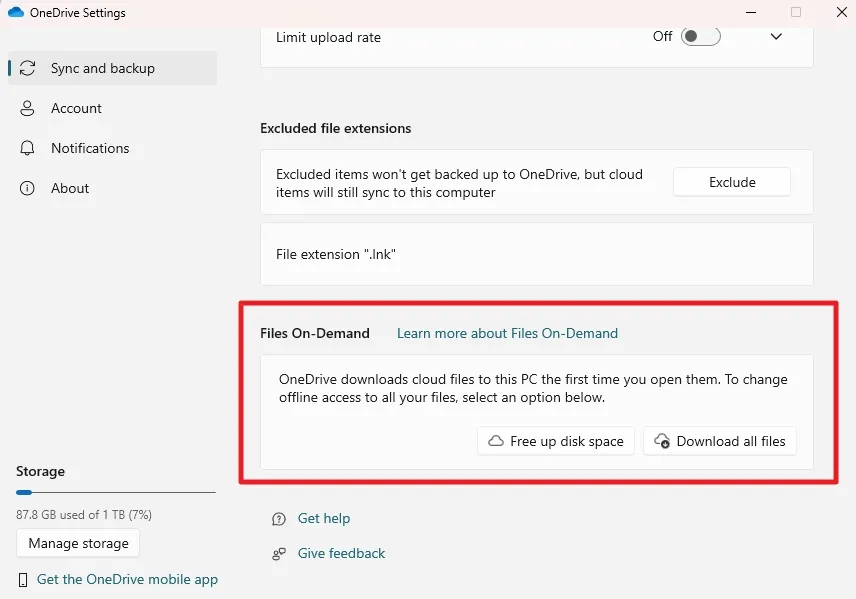The width and height of the screenshot is (856, 599).
Task: Click the Files On-Demand heading
Action: tap(315, 333)
